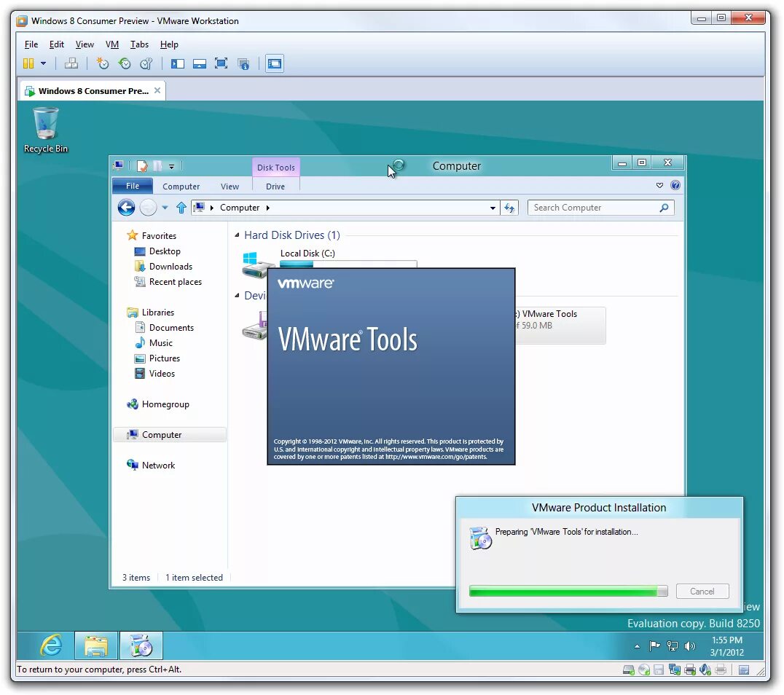Revert the virtual machine to snapshot
The width and height of the screenshot is (784, 695).
(x=124, y=63)
